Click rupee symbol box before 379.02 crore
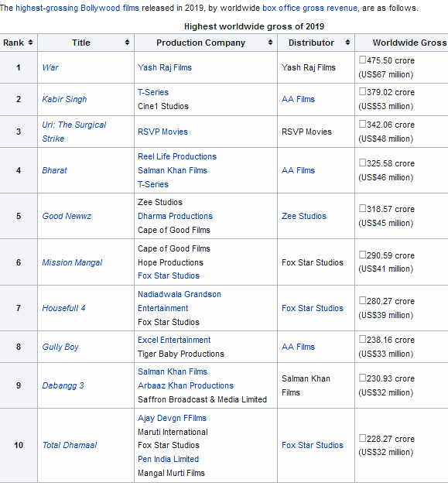Viewport: 448px width, 486px height. coord(362,91)
